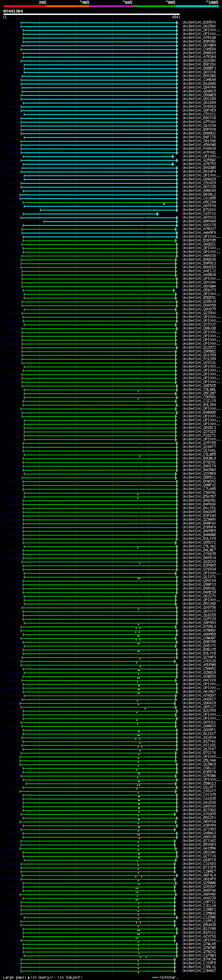
Task: Click UniRef100_Q90875 label
Action: click(199, 309)
